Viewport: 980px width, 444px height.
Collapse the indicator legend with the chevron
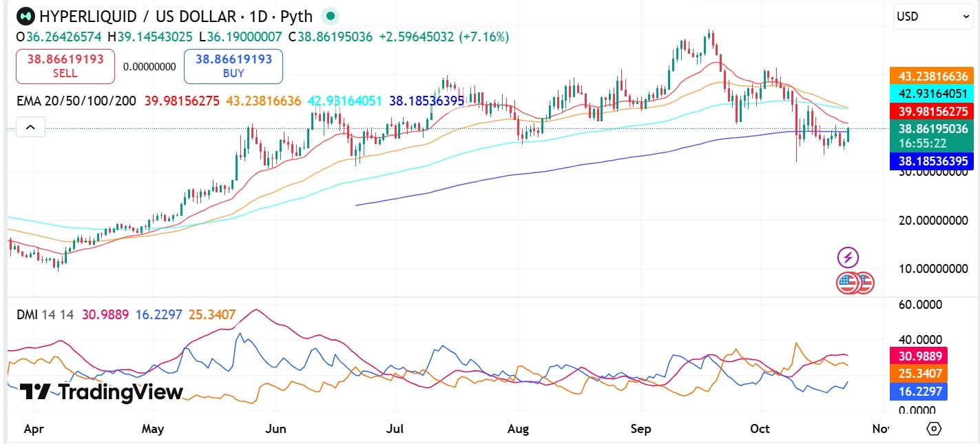tap(30, 127)
